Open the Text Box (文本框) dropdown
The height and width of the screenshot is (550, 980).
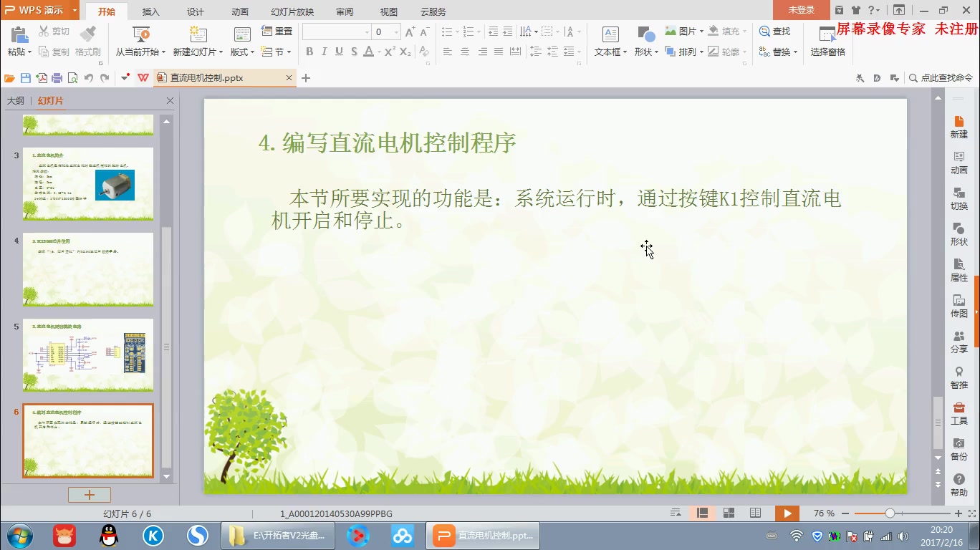[610, 52]
